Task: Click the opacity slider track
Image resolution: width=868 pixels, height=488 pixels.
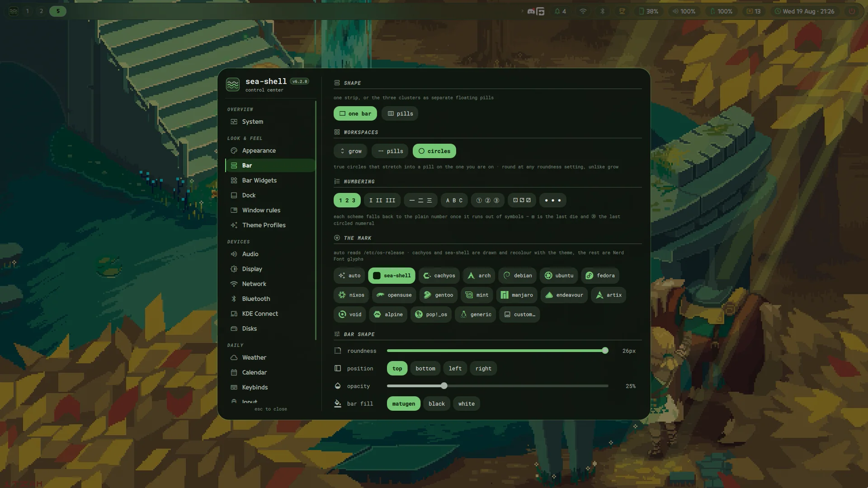Action: pos(497,386)
